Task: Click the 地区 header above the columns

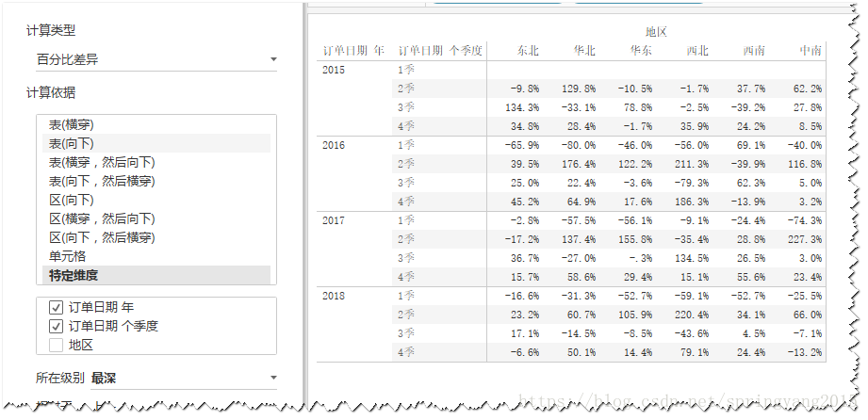Action: pos(656,32)
